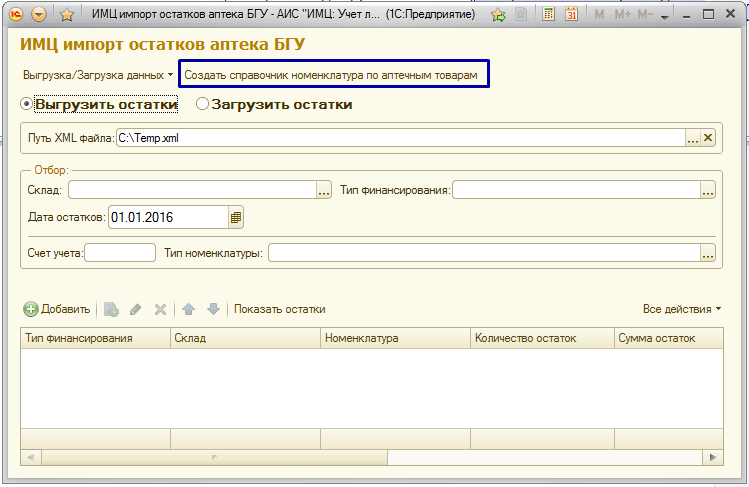Open Склад selection with ellipsis button
The image size is (749, 487).
tap(323, 190)
